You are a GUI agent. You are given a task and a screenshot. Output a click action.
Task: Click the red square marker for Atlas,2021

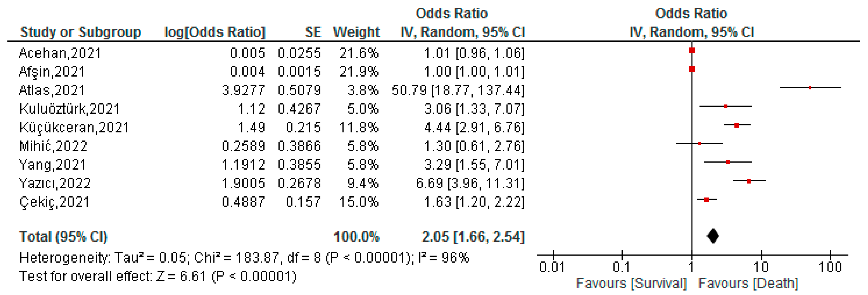[x=810, y=88]
